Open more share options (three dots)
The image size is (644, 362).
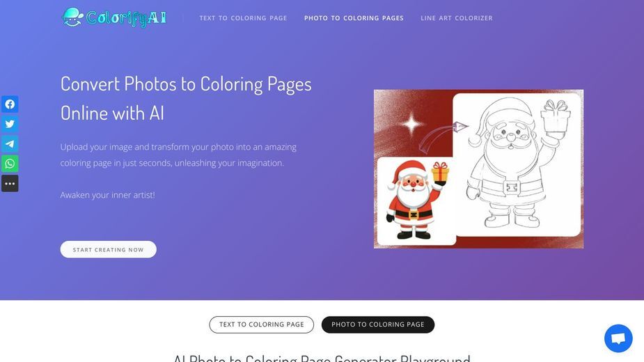click(x=10, y=183)
